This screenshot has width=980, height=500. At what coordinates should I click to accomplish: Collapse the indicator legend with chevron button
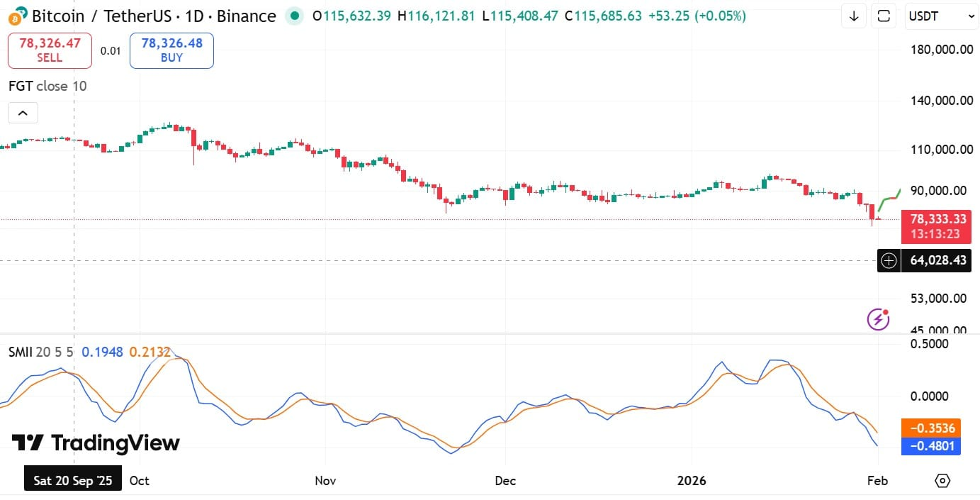tap(23, 113)
